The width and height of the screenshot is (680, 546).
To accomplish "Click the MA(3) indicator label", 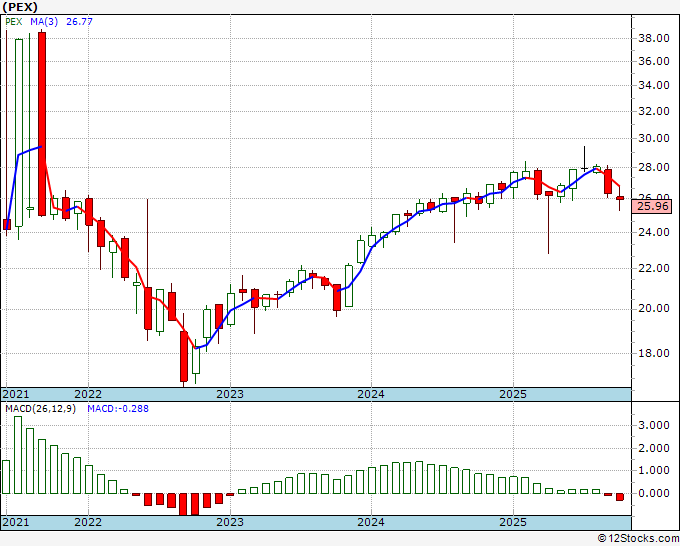I will [44, 22].
